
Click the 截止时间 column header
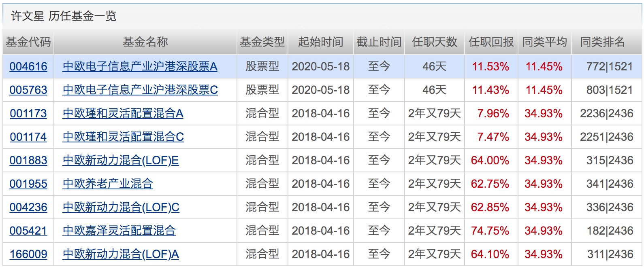point(379,42)
